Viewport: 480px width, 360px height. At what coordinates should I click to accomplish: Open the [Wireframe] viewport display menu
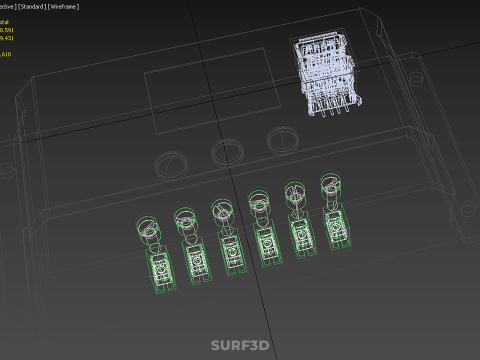pyautogui.click(x=64, y=7)
